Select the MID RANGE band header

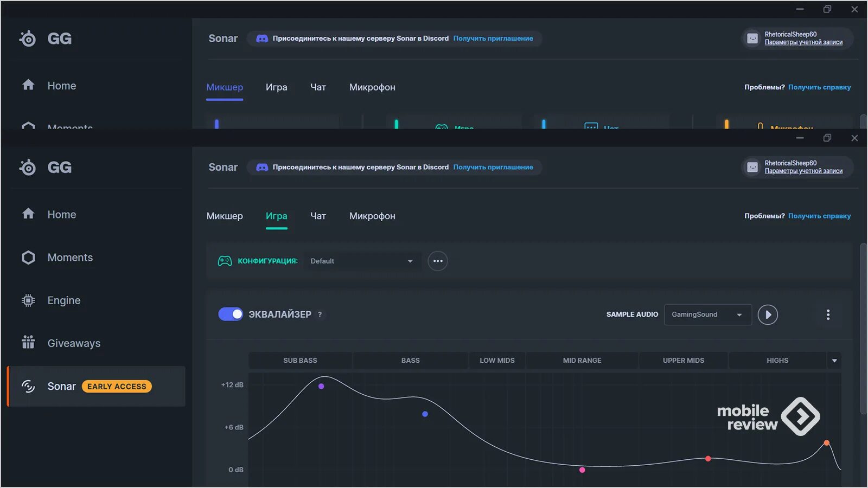click(x=582, y=361)
